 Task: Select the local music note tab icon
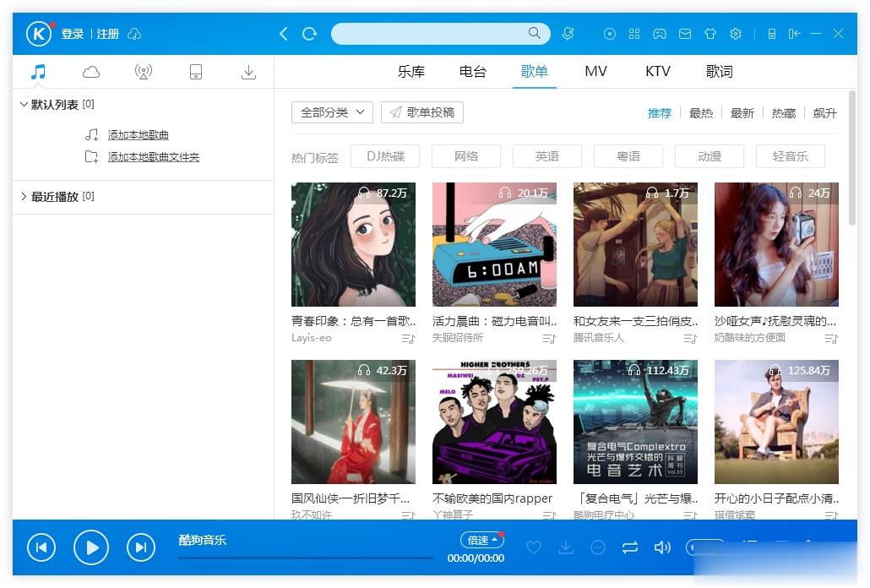point(38,72)
